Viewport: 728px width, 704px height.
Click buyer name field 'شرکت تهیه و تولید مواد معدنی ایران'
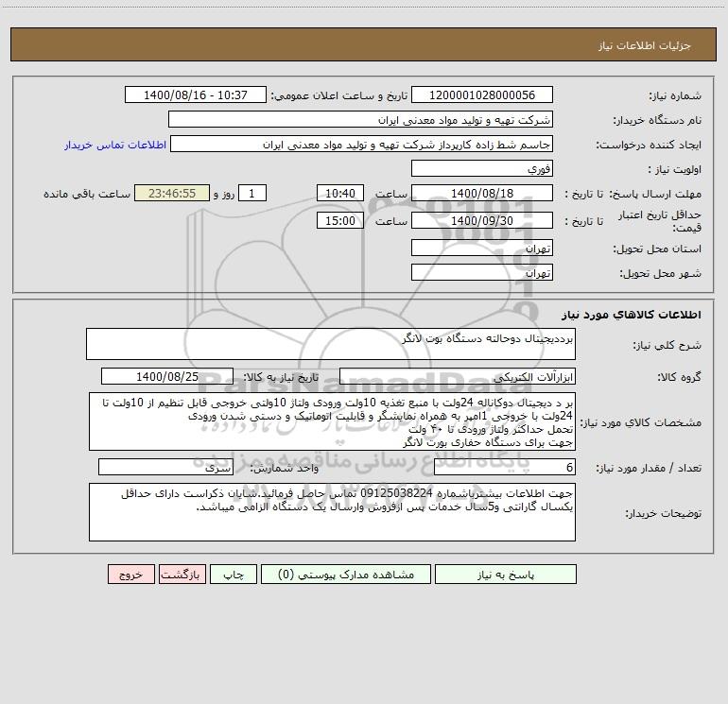tap(360, 119)
